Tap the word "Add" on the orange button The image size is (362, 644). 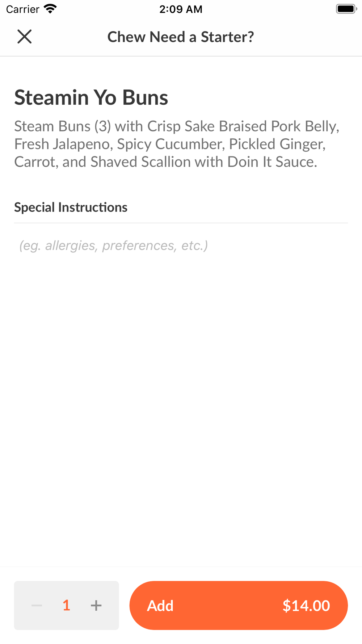tap(160, 606)
